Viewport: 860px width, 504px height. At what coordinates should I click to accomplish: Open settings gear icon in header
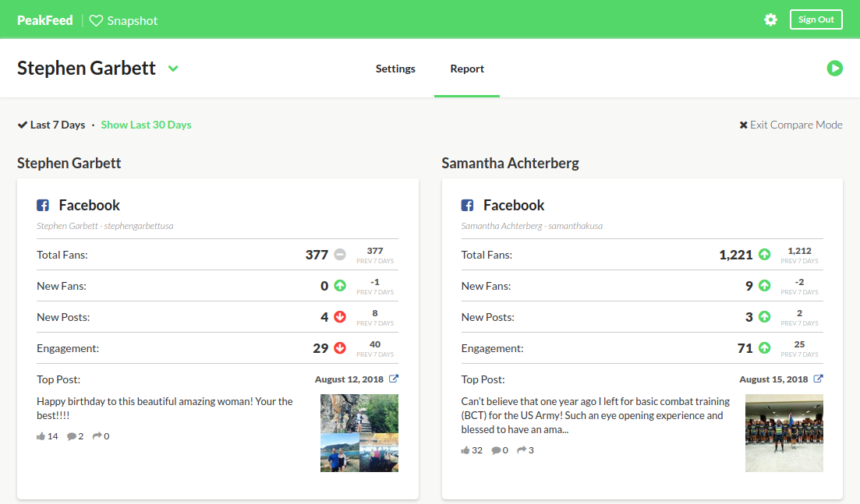[x=770, y=19]
